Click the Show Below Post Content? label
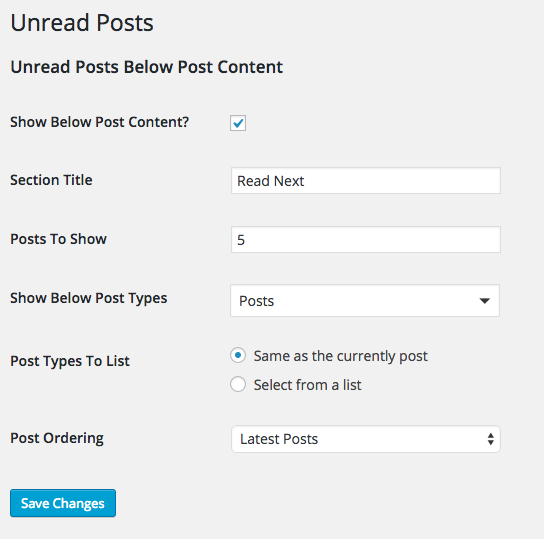The width and height of the screenshot is (544, 539). click(x=99, y=122)
